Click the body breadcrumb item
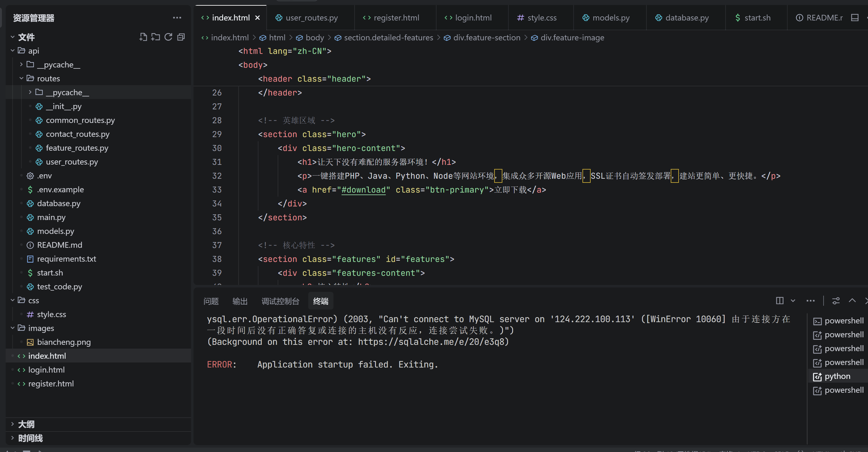Viewport: 868px width, 452px height. coord(310,38)
